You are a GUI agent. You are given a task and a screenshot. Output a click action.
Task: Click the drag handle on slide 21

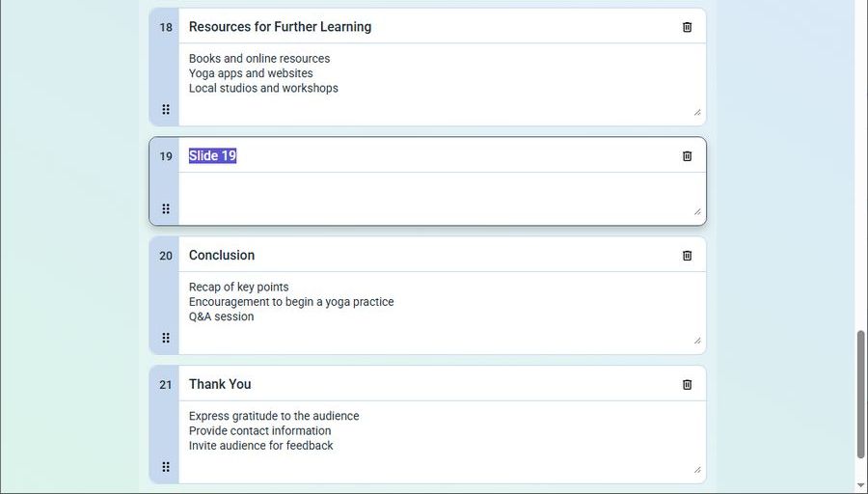pos(166,467)
